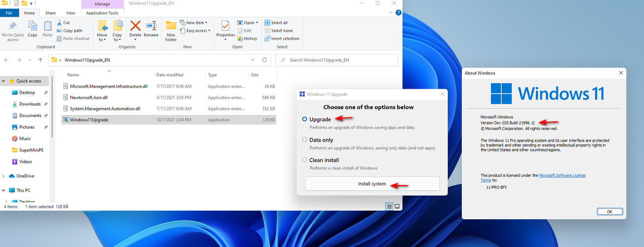Screen dimensions: 644x247
Task: Click the Windows11Upgrade_EN address bar path
Action: [87, 60]
